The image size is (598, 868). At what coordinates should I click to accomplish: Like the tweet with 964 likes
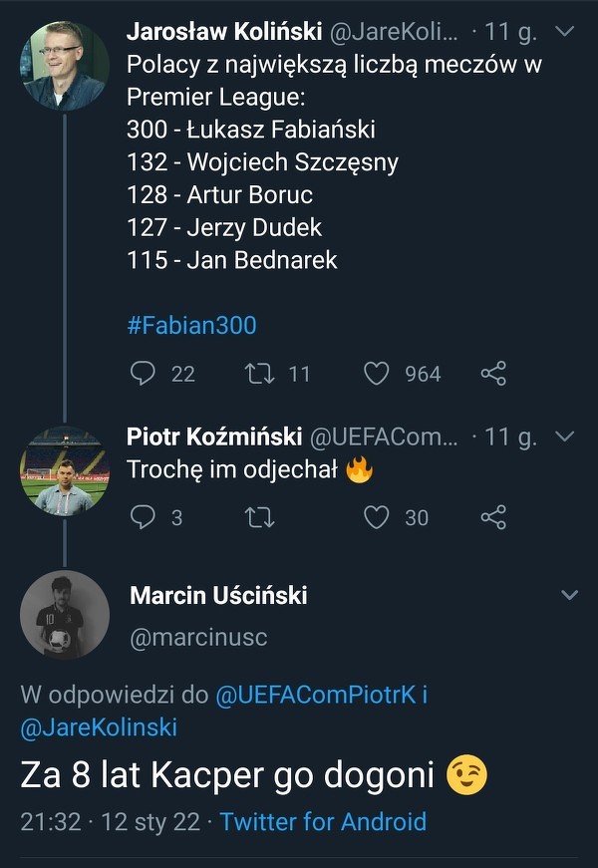376,374
